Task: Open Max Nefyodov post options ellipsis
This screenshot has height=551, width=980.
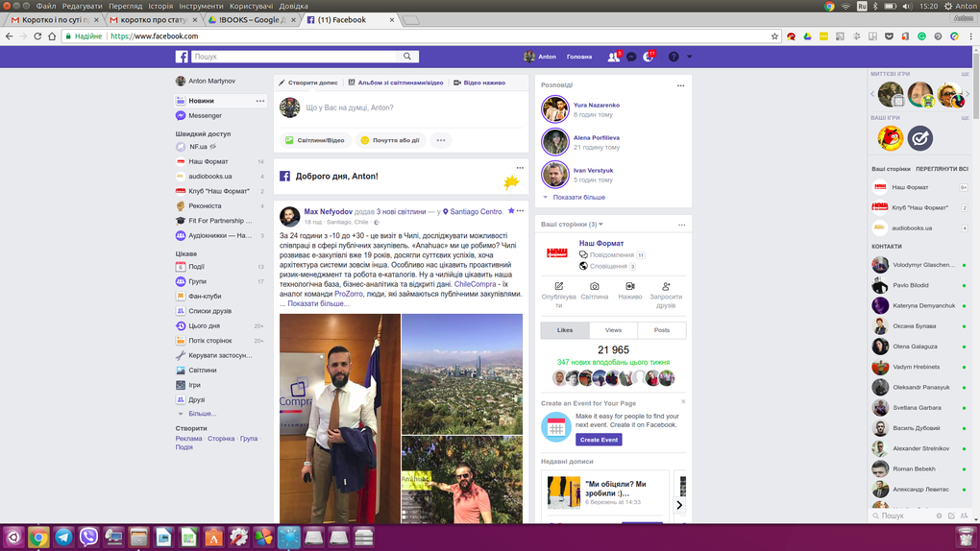Action: tap(520, 211)
